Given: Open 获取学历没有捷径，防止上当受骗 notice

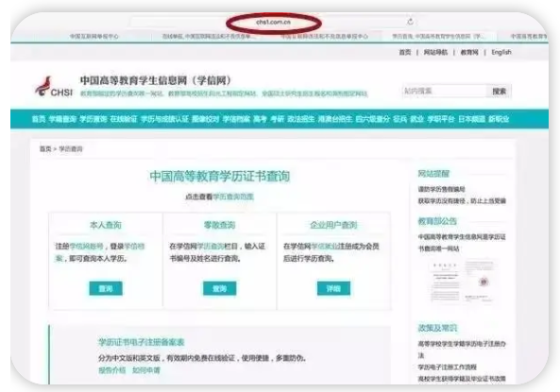Looking at the screenshot, I should coord(462,201).
